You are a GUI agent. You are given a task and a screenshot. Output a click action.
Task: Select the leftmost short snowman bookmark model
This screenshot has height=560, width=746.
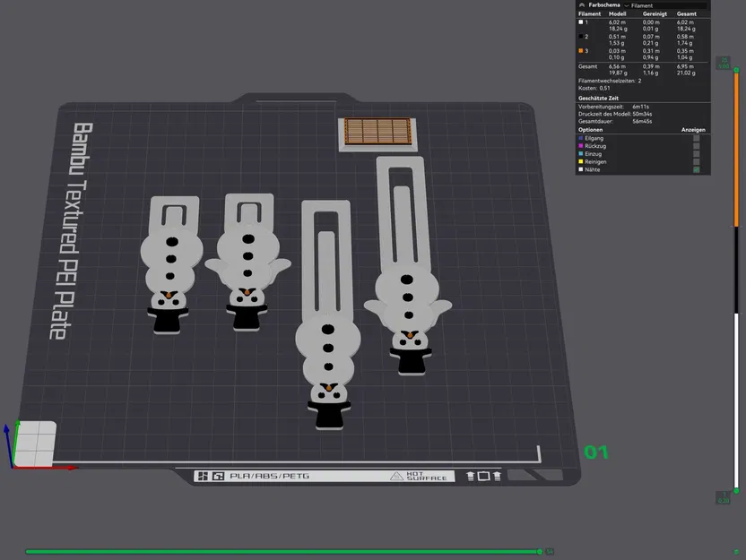[x=171, y=263]
